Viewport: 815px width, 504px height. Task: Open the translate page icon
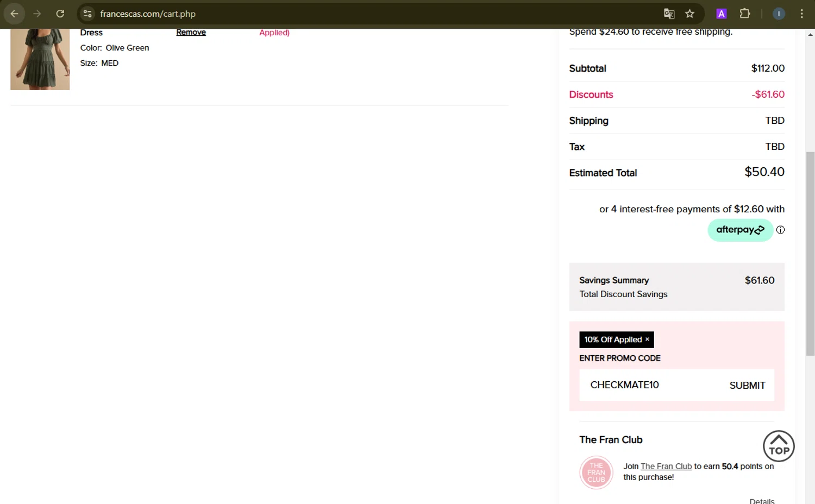click(x=669, y=14)
